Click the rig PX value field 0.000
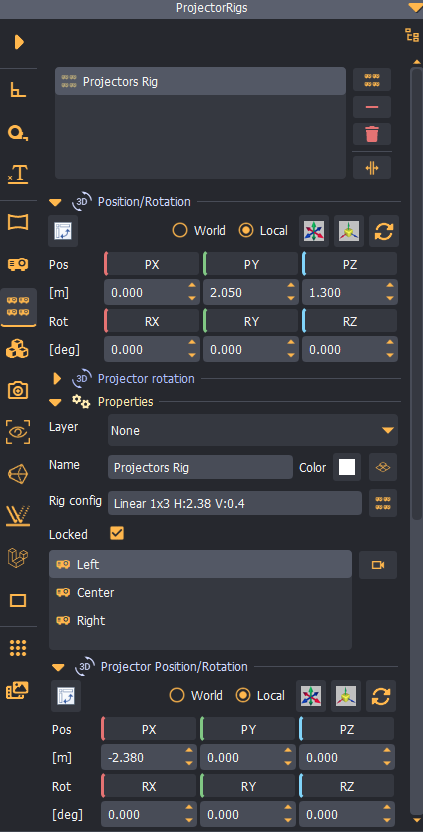The height and width of the screenshot is (832, 423). point(152,292)
